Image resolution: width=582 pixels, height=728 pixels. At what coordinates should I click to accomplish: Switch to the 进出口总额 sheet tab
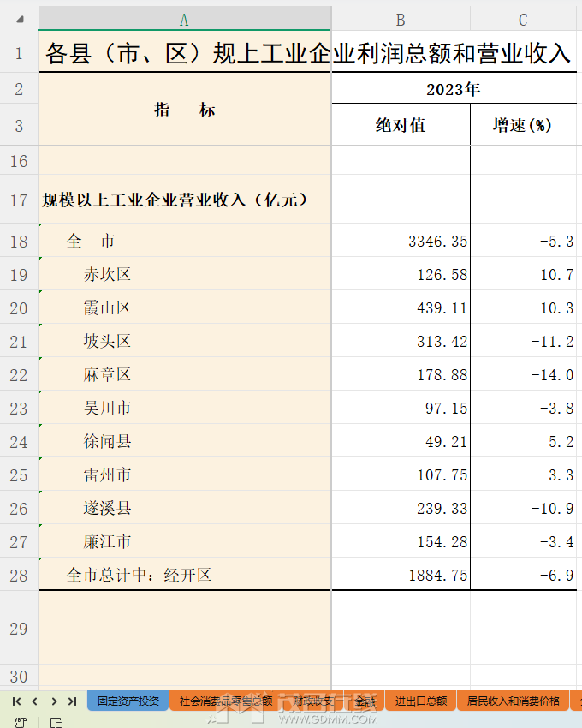420,701
